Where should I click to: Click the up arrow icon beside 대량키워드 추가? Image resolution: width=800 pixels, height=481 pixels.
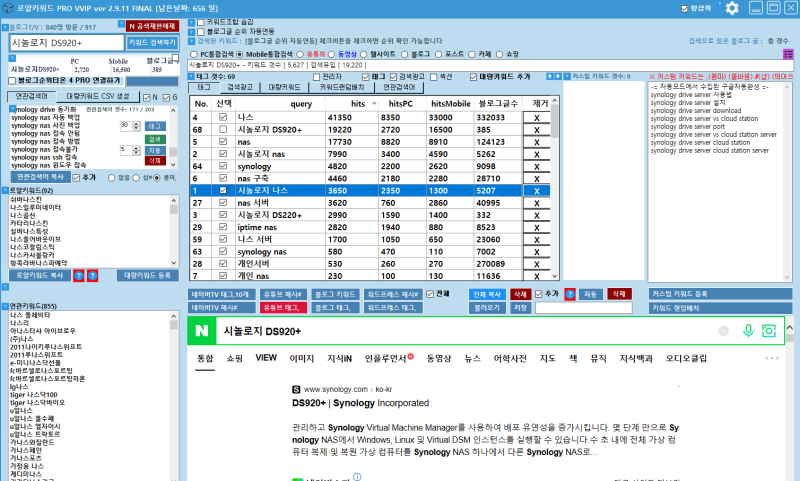(550, 77)
